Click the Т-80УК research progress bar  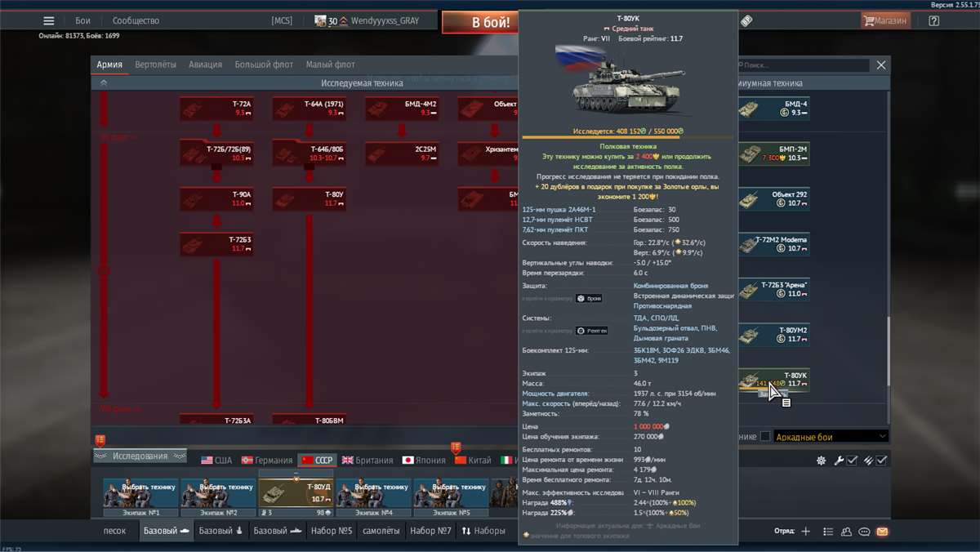click(x=628, y=137)
